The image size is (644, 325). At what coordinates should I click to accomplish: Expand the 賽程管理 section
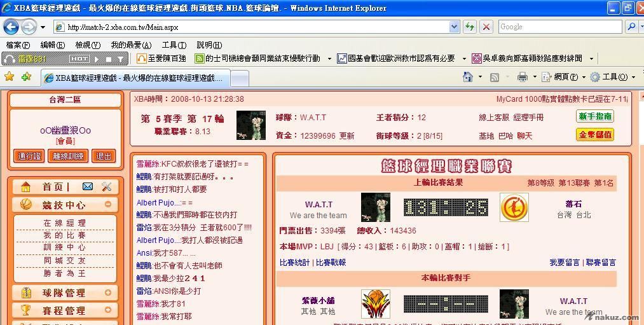[108, 310]
